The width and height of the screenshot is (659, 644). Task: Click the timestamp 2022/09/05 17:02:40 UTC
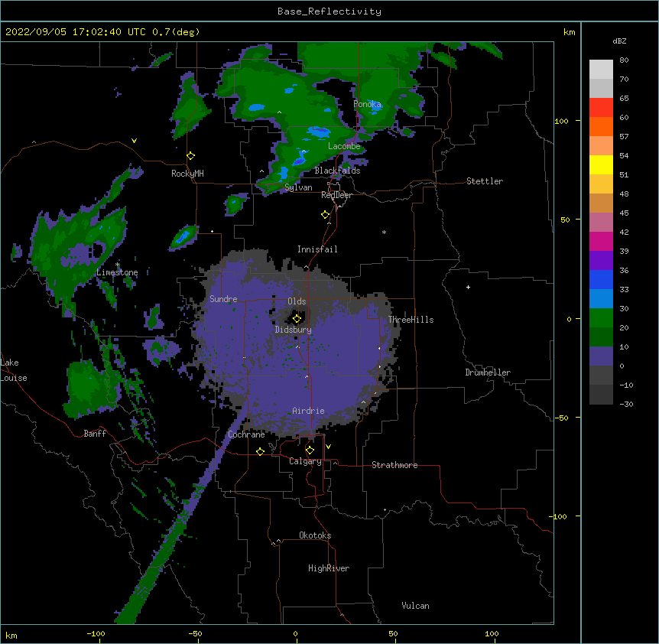click(76, 32)
